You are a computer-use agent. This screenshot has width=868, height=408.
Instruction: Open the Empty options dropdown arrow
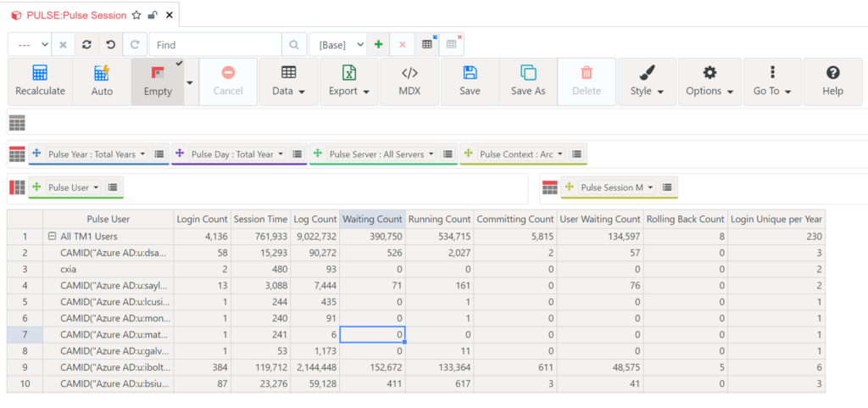tap(190, 82)
